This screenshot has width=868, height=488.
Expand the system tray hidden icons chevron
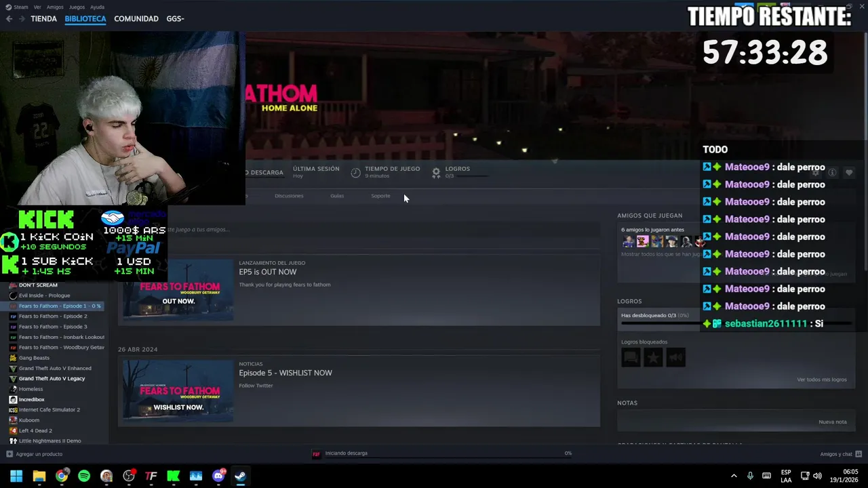[x=734, y=476]
